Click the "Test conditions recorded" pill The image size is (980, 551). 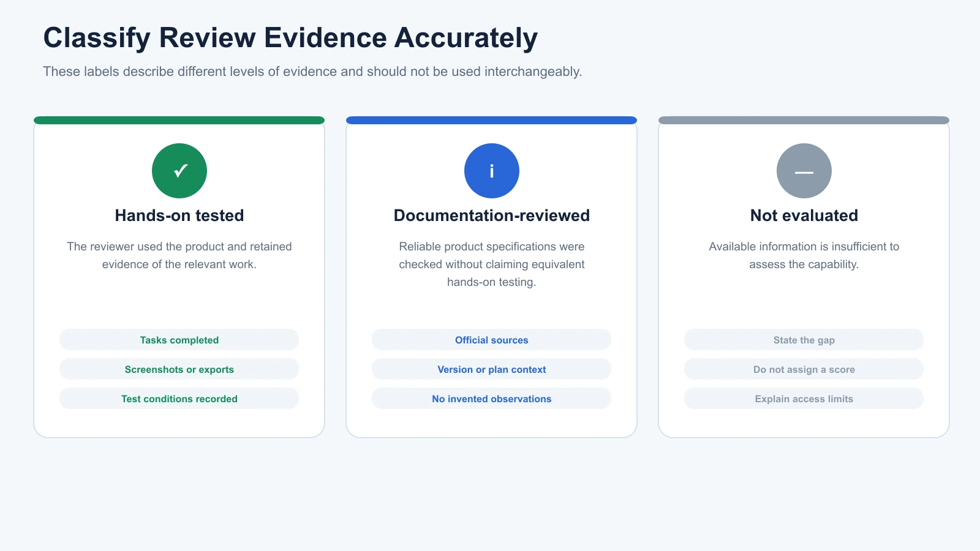179,399
